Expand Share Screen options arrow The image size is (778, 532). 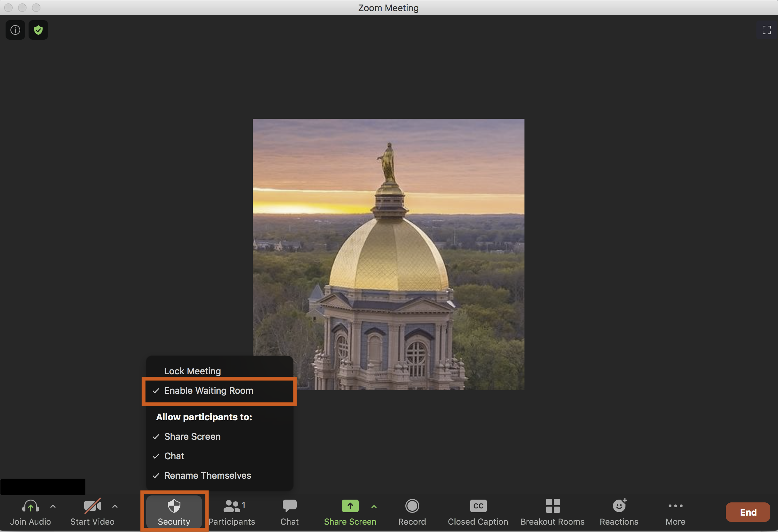point(374,507)
